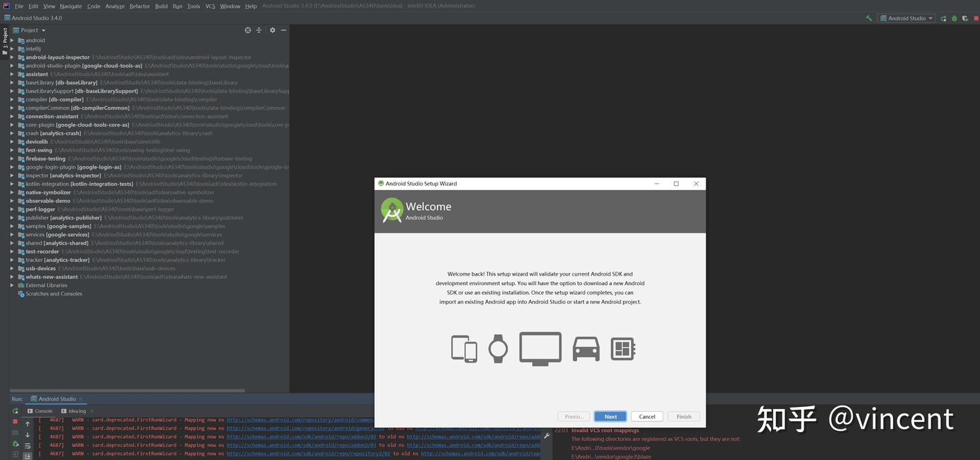Select the Build project hammer icon
Screen dimensions: 980x460
click(869, 18)
